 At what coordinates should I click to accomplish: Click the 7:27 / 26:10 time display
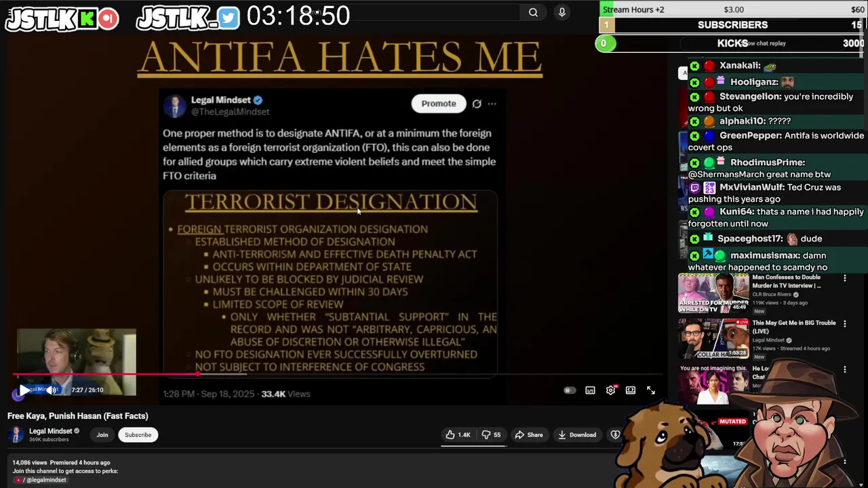87,390
